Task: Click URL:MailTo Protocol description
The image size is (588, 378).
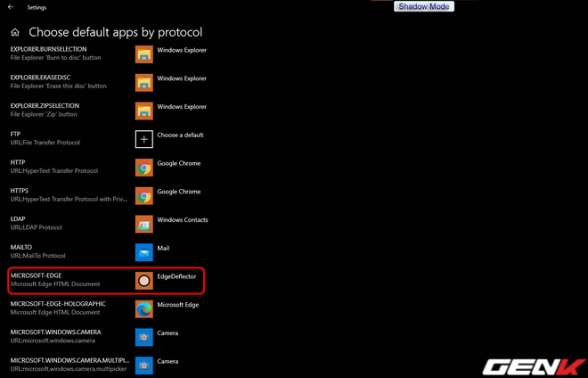Action: pos(38,256)
